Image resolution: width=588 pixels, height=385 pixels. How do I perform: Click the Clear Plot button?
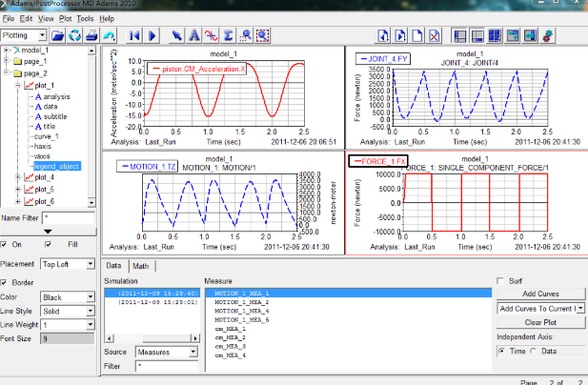click(540, 323)
